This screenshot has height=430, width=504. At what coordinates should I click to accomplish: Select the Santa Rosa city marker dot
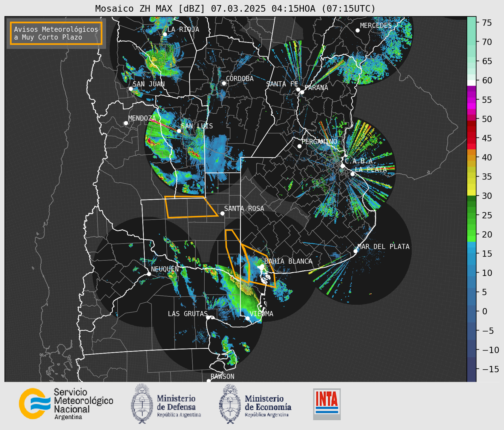[222, 213]
